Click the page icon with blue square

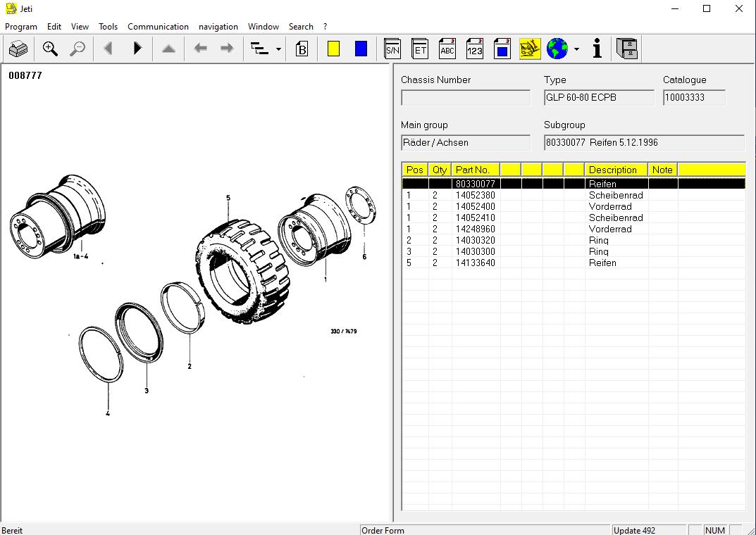click(x=502, y=49)
